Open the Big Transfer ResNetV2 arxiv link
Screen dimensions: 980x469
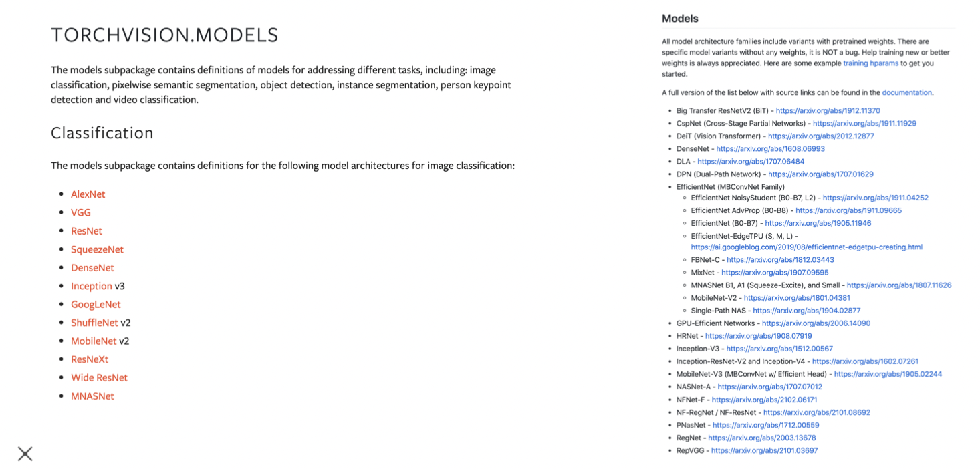(x=828, y=111)
